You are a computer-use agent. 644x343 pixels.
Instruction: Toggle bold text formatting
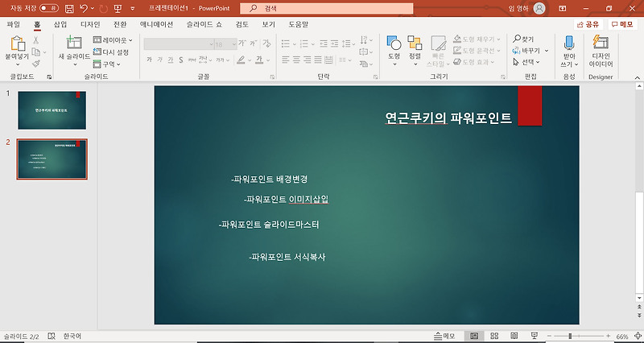[x=149, y=60]
